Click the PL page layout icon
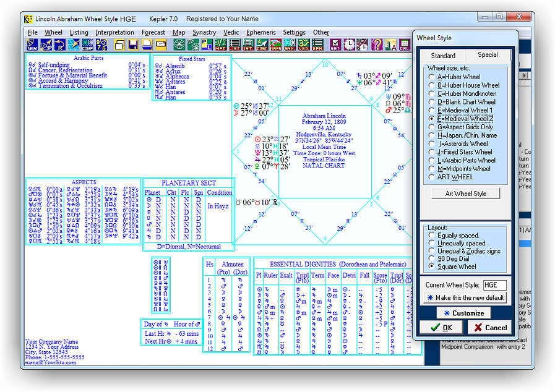555x392 pixels. pos(207,45)
